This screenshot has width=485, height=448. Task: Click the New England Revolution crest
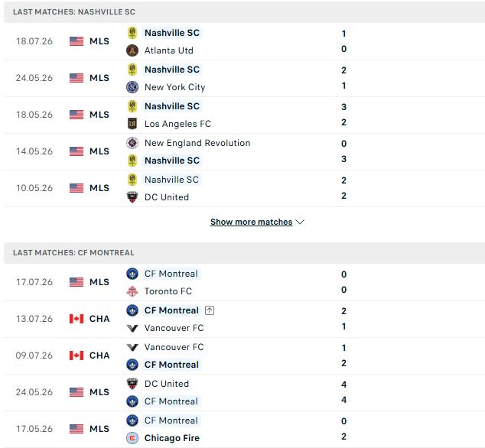(132, 143)
